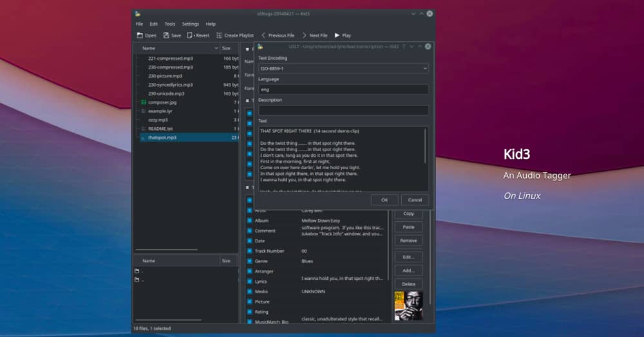Start playback with the Play button

click(343, 35)
